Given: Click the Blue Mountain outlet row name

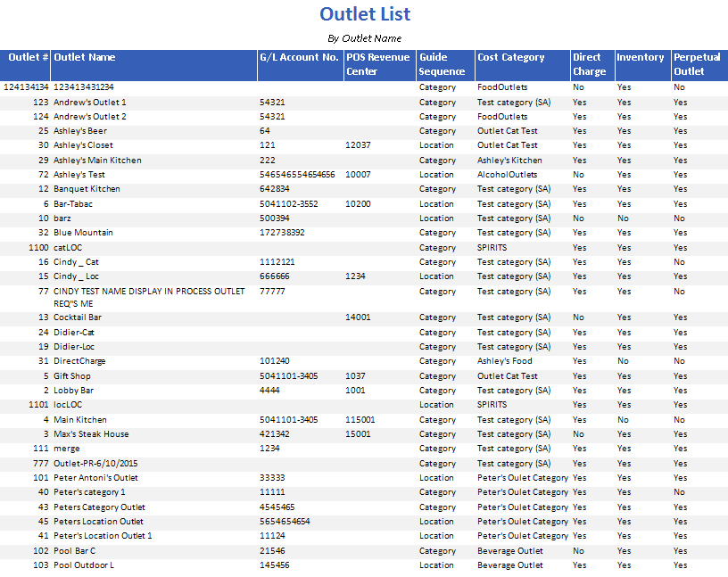Looking at the screenshot, I should (x=83, y=233).
